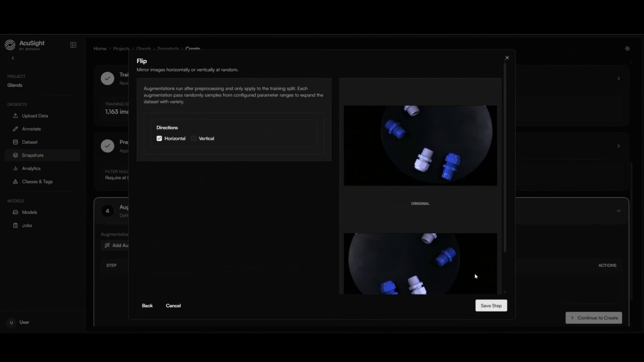Click the User avatar icon

pos(11,322)
